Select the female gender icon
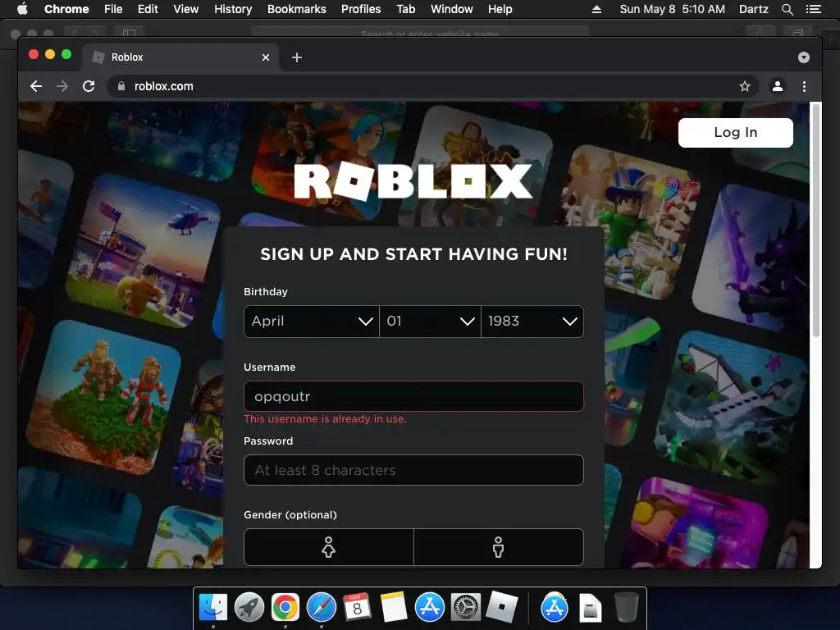Viewport: 840px width, 630px height. click(328, 547)
